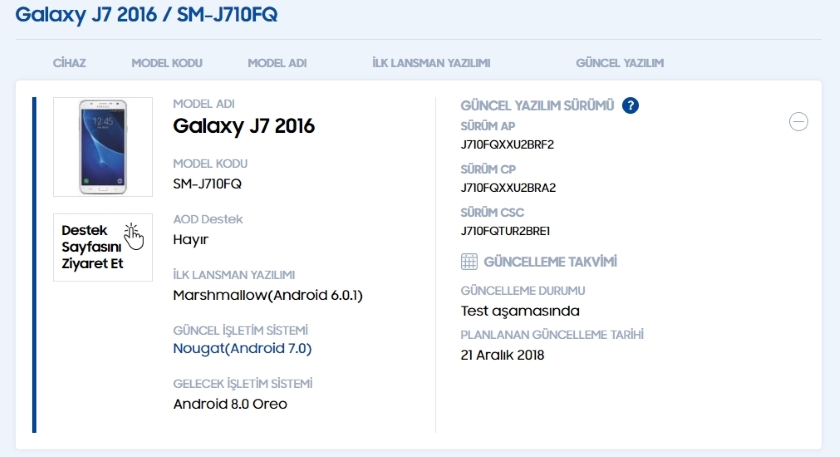Click the Galaxy J7 2016 / SM-J710FQ page title
Screen dimensions: 840x457
click(x=146, y=14)
